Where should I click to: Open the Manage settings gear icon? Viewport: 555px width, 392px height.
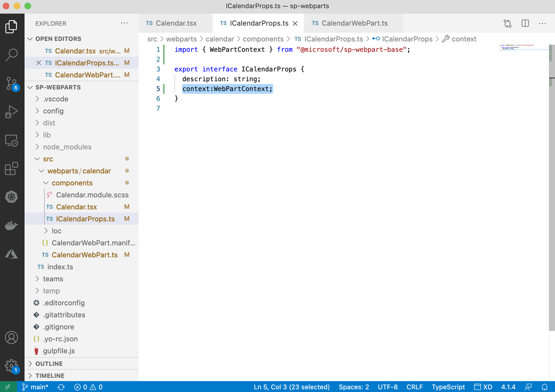point(12,365)
